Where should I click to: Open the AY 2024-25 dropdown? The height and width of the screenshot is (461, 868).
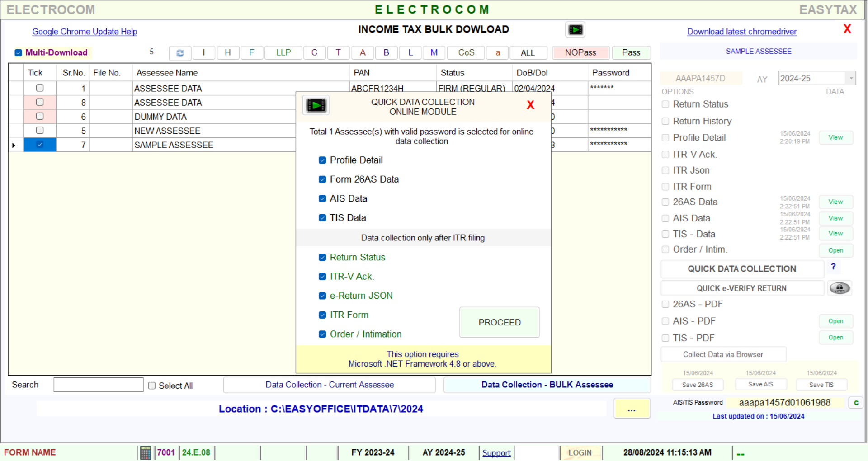(x=851, y=78)
